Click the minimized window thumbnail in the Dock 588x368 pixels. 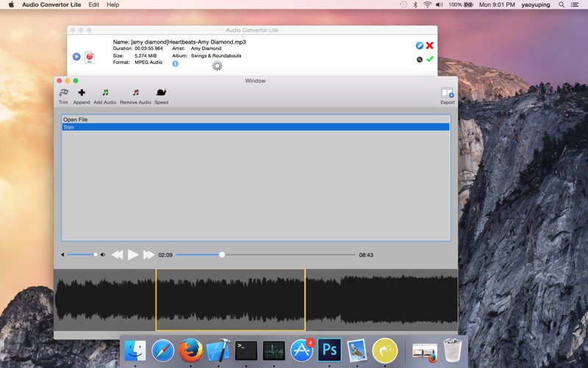425,352
